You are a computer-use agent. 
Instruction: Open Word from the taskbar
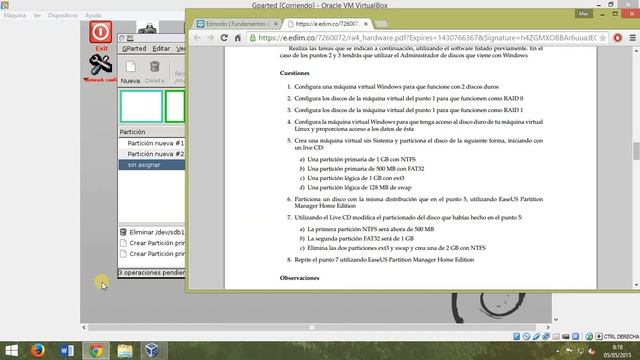67,351
